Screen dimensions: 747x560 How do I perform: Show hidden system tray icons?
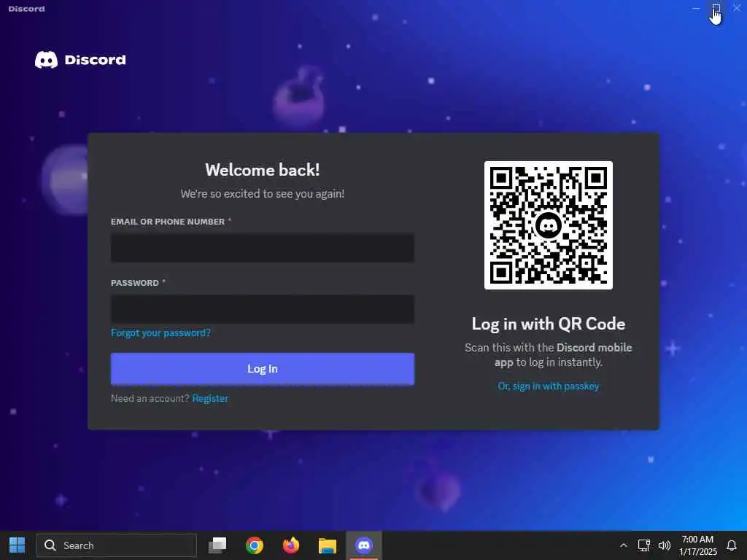click(623, 545)
